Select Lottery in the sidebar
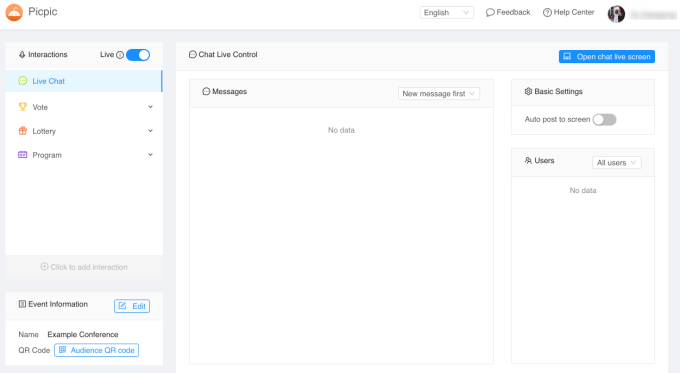 84,131
